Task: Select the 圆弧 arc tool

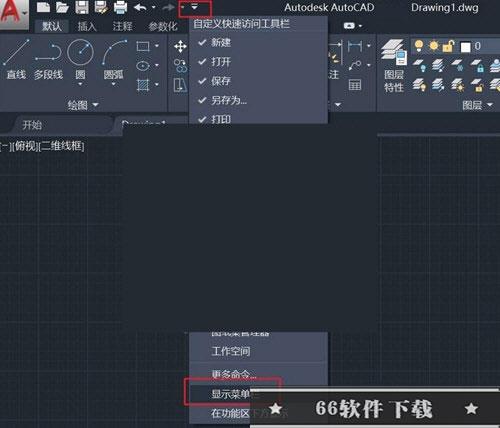Action: 114,58
